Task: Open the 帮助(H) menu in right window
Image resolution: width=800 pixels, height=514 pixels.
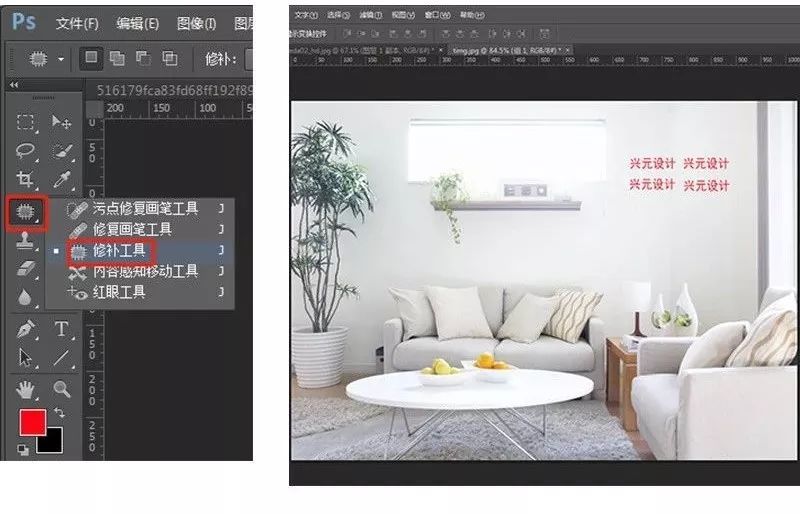Action: tap(472, 15)
